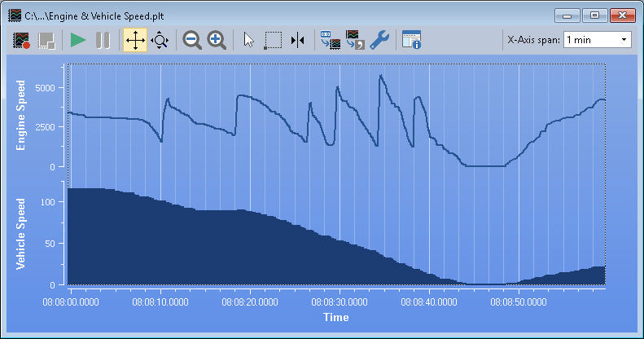Click the 08:08:10.0000 time label
The width and height of the screenshot is (644, 339).
point(160,302)
